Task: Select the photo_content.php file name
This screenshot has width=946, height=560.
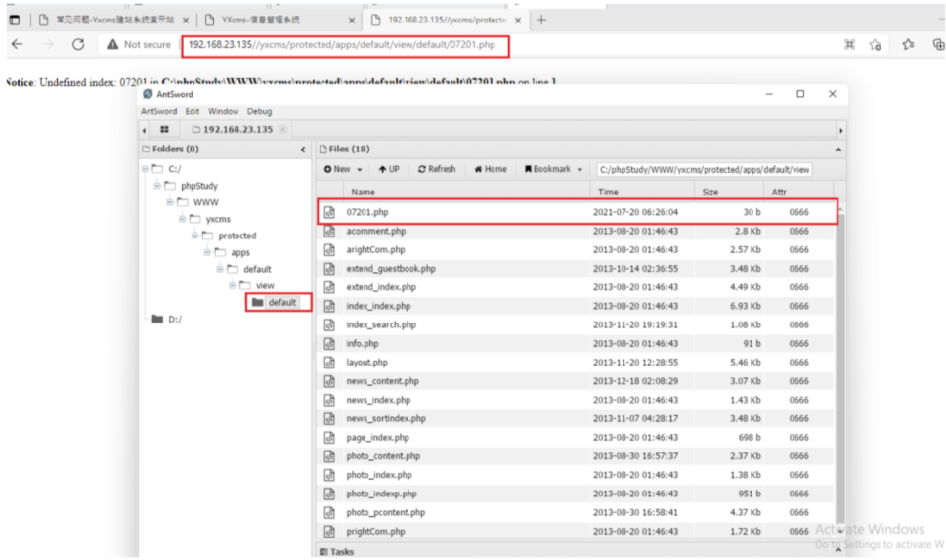Action: tap(383, 456)
